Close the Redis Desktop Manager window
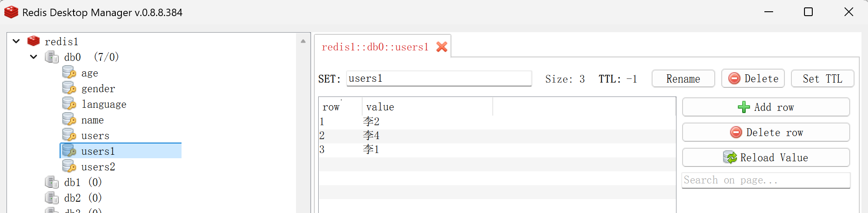 point(849,12)
